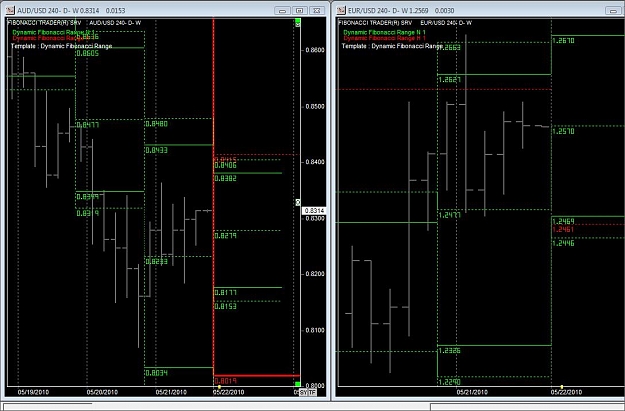Viewport: 625px width, 411px height.
Task: Click the 05/21/2010 date on AUD/USD axis
Action: click(171, 392)
